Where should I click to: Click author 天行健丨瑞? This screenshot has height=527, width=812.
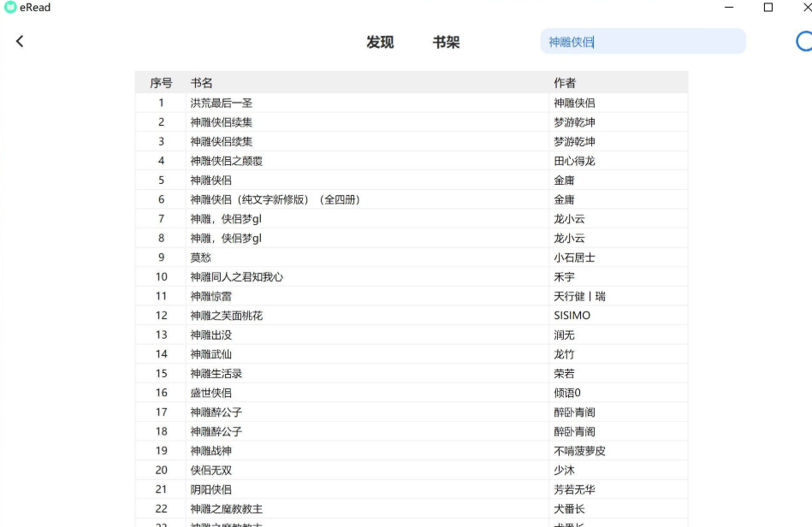coord(579,296)
